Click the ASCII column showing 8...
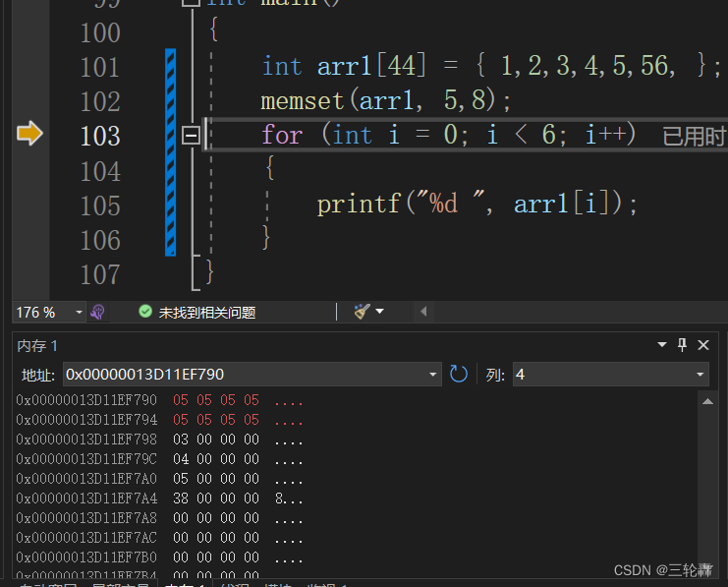This screenshot has height=587, width=728. coord(289,499)
